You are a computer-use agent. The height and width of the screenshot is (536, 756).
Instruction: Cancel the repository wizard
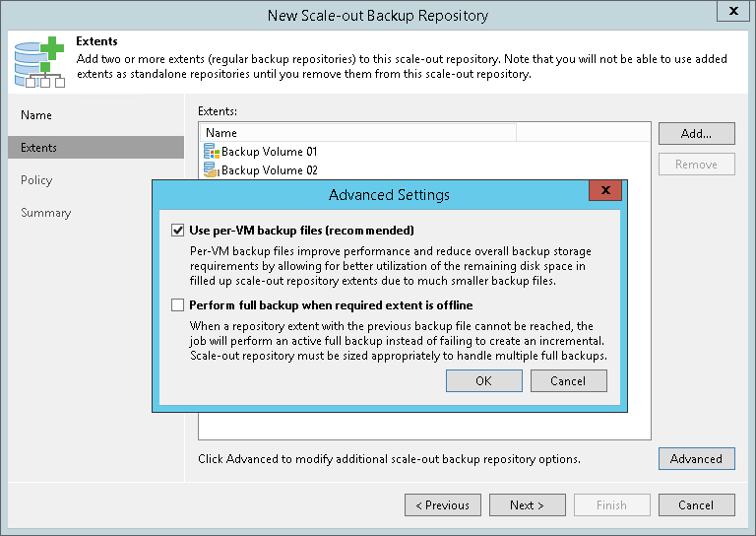pyautogui.click(x=696, y=505)
